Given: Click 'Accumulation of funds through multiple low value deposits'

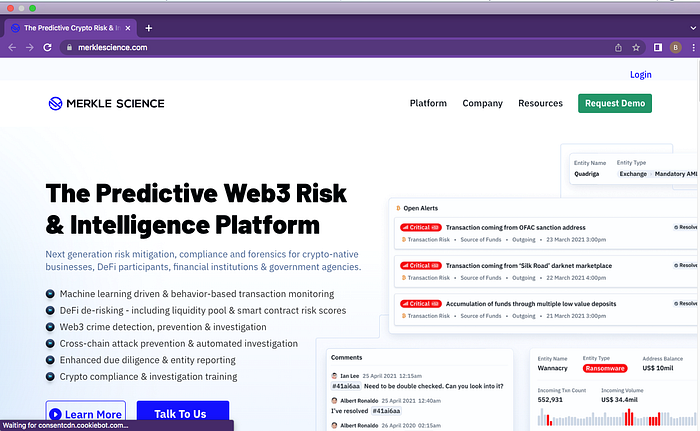Looking at the screenshot, I should 531,304.
